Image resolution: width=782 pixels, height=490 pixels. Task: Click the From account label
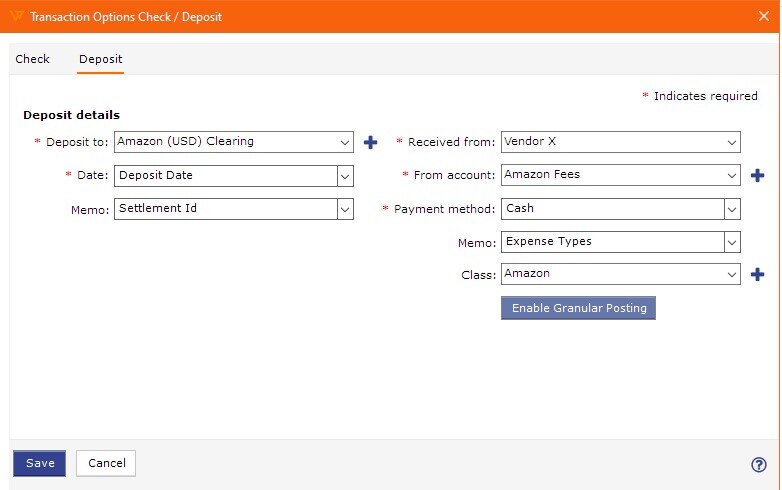click(454, 175)
